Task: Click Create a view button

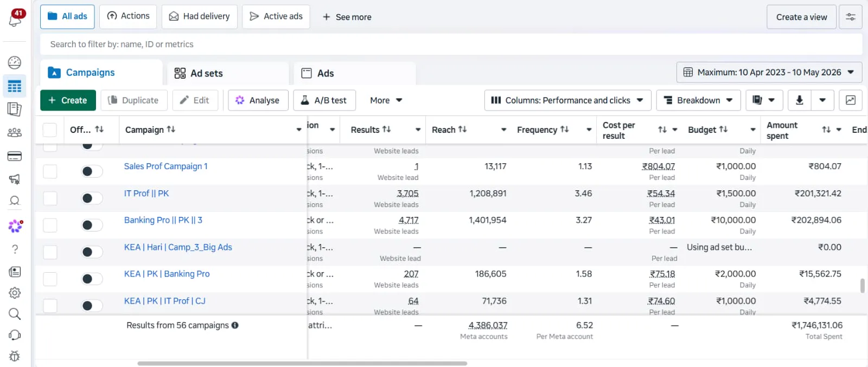Action: point(801,17)
